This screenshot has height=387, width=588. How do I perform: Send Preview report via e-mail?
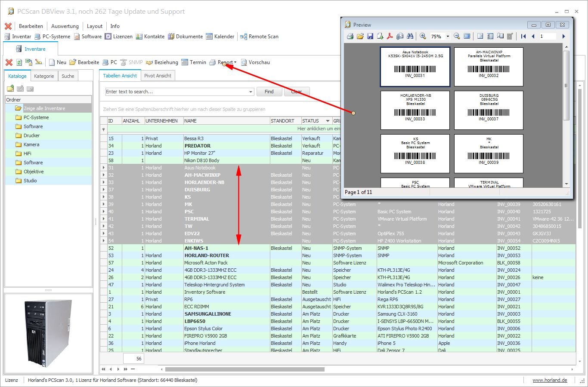click(400, 37)
